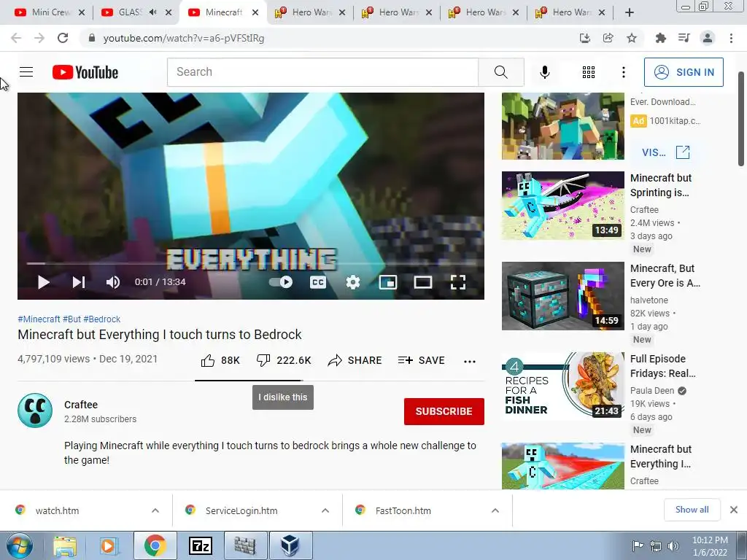This screenshot has height=560, width=747.
Task: Close the downloads bar
Action: [x=734, y=510]
